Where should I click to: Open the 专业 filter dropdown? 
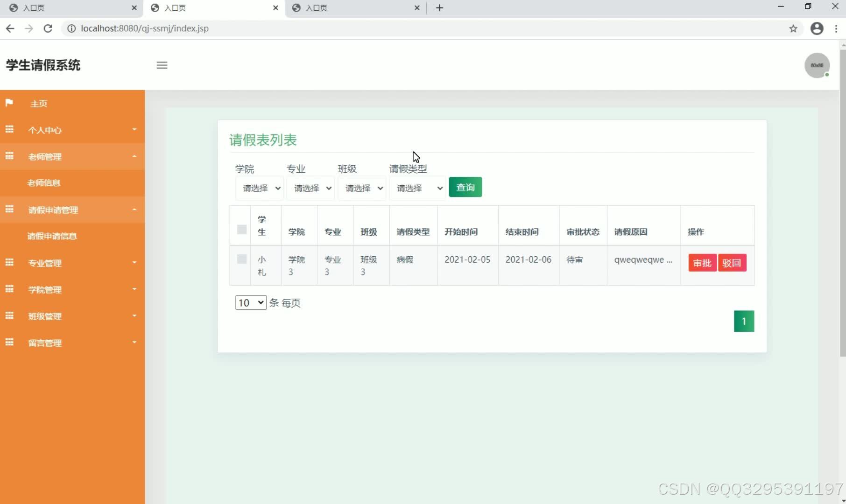coord(310,188)
